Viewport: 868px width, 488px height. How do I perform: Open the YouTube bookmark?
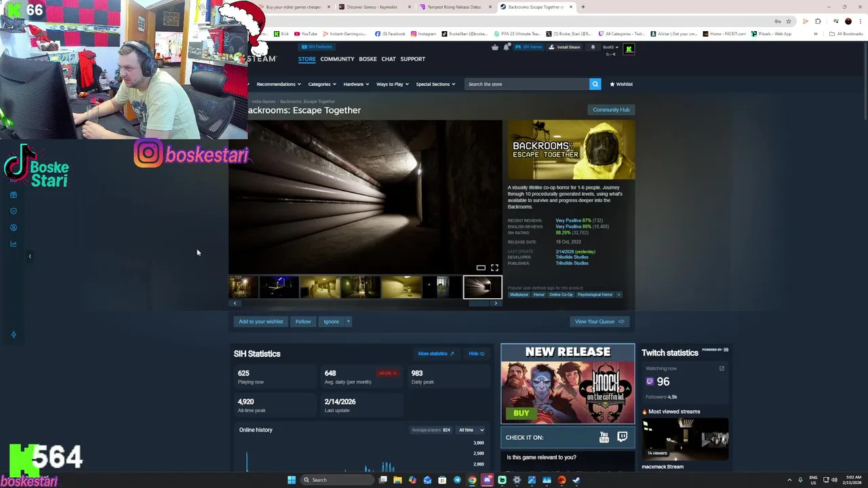click(x=306, y=34)
